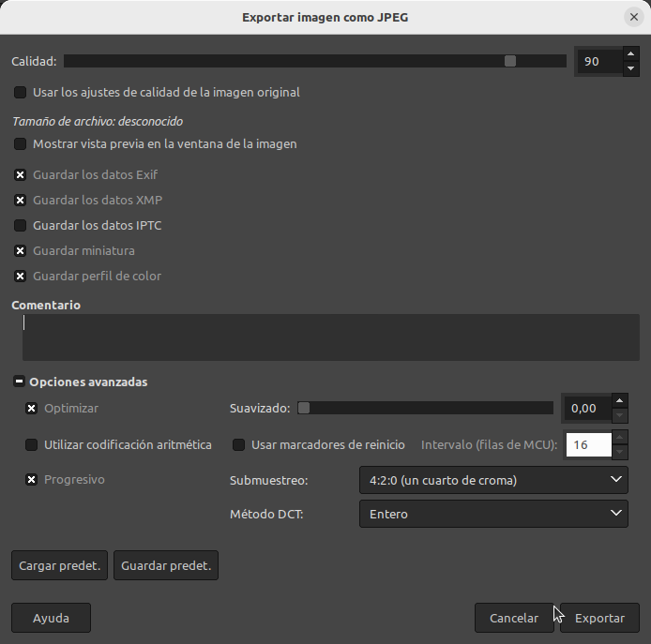Click inside the Comentario text box
The height and width of the screenshot is (644, 651).
[x=330, y=337]
